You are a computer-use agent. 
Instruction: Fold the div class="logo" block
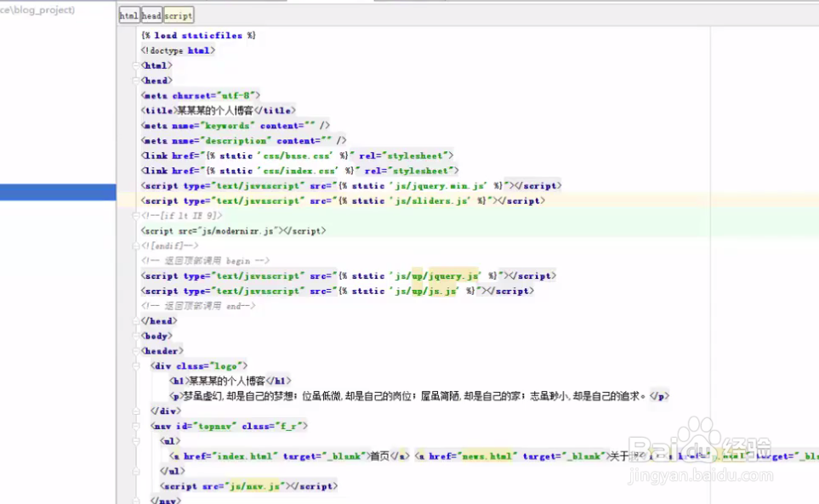(136, 366)
